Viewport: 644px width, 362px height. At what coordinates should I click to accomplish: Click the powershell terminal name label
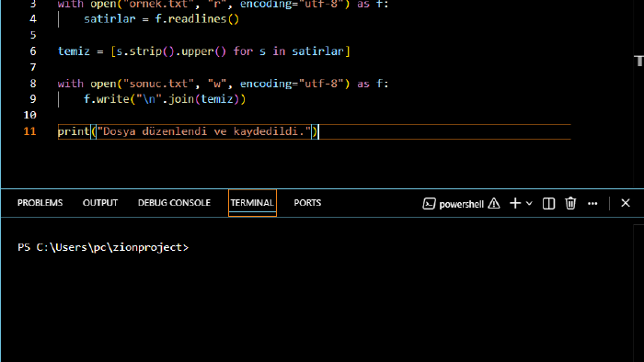click(x=461, y=204)
